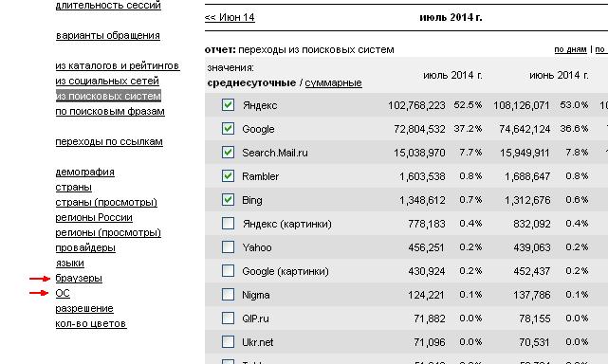Open регионы России report
Viewport: 608px width, 364px height.
click(94, 218)
